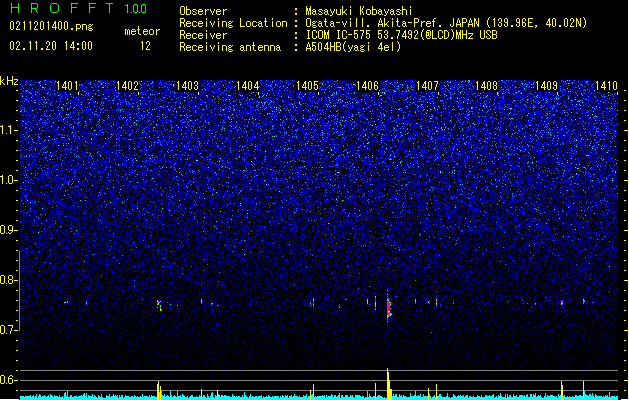Click the 1403 time marker

(187, 86)
